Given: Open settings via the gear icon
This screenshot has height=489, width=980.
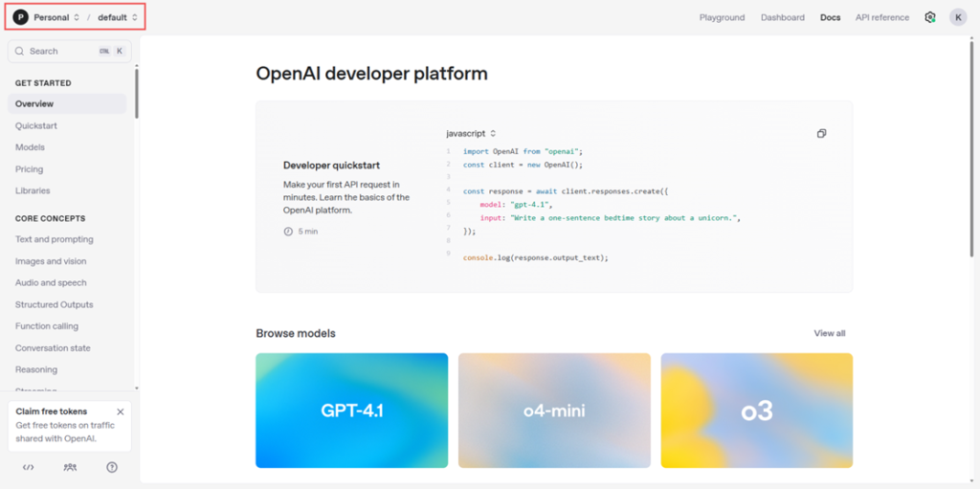Looking at the screenshot, I should 930,17.
